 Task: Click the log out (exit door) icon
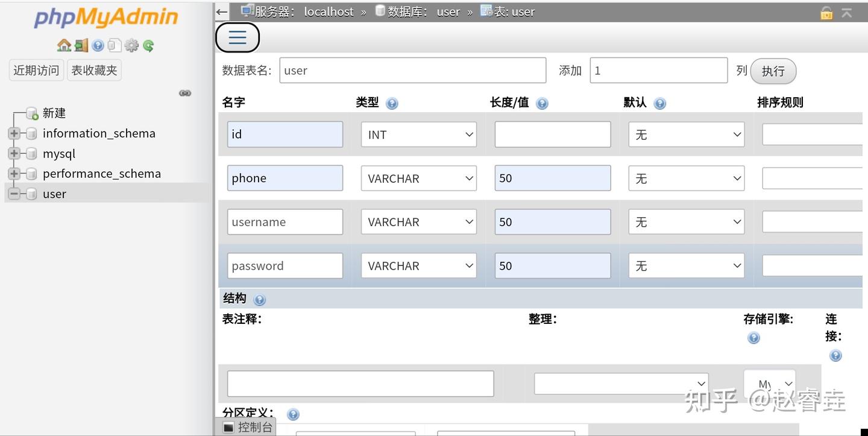(81, 45)
